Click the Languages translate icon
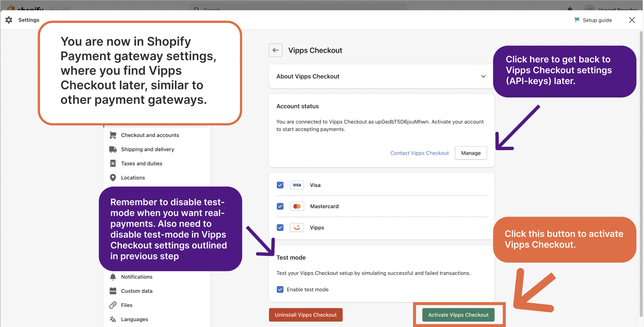This screenshot has width=644, height=327. [x=113, y=319]
